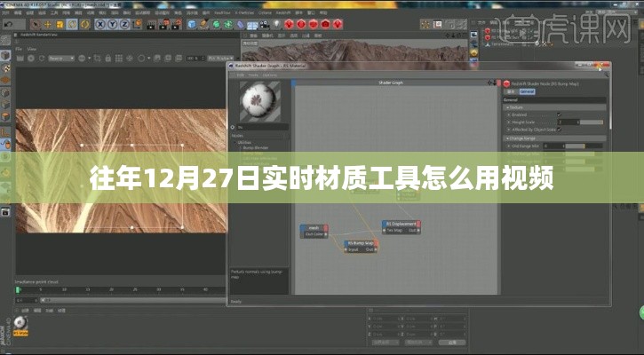Open the File menu in Redshift RenderView
The height and width of the screenshot is (355, 644).
[18, 48]
